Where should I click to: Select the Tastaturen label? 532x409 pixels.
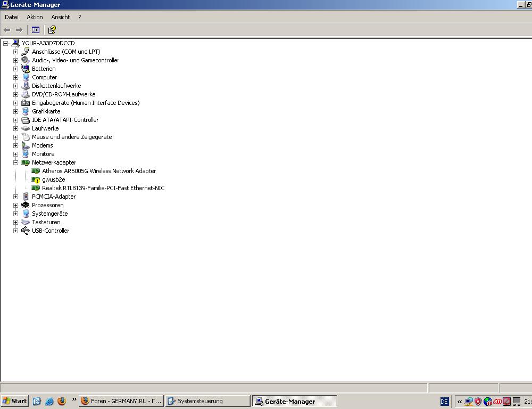click(x=46, y=222)
